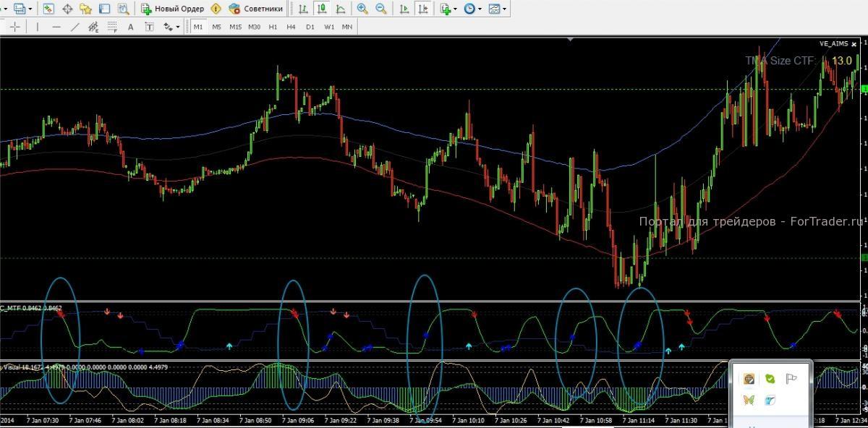Switch to W1 timeframe
The height and width of the screenshot is (428, 868).
[329, 27]
